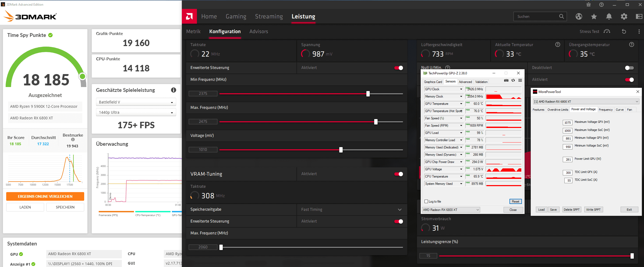
Task: Click the Max. Frequenz 2475 value field
Action: tap(203, 122)
